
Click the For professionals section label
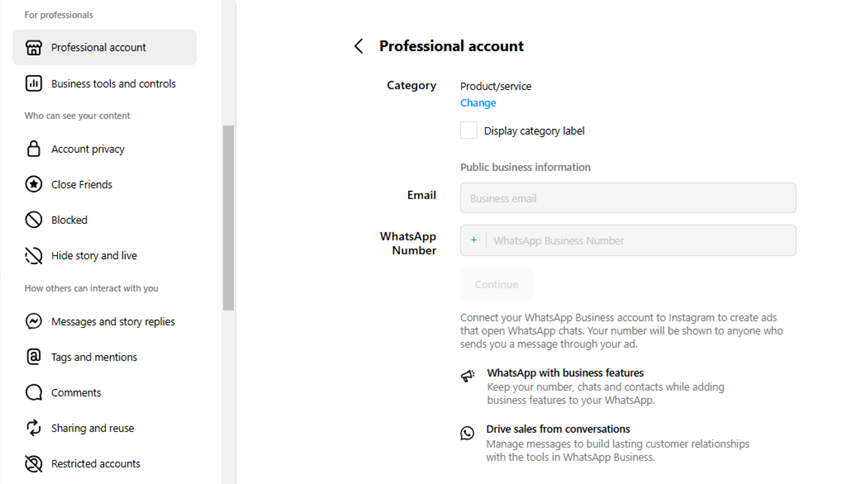58,15
